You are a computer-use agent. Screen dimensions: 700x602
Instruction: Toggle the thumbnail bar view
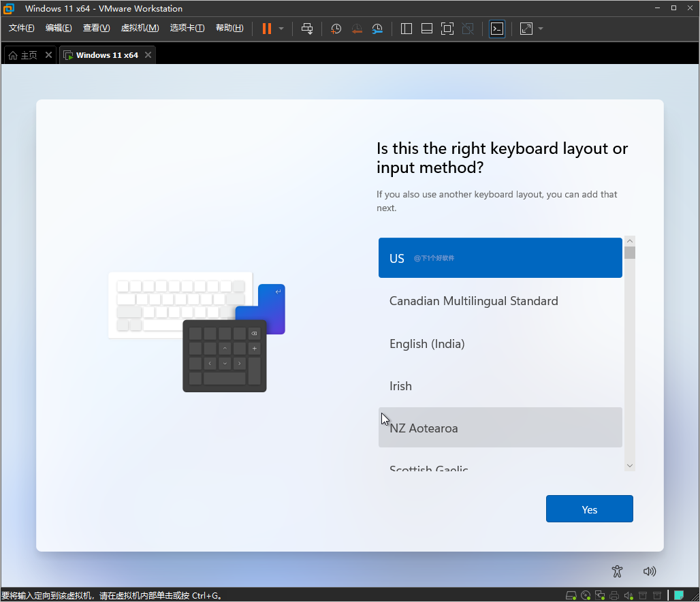tap(426, 29)
